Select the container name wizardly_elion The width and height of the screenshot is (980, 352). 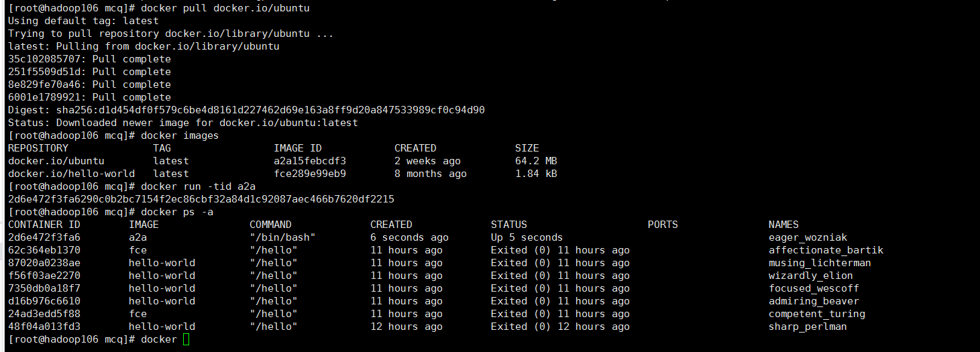[811, 276]
